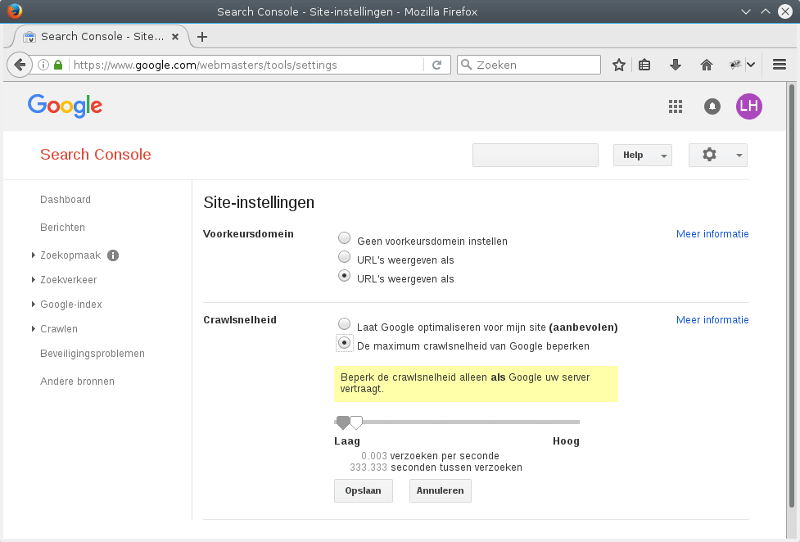This screenshot has width=800, height=542.
Task: Go to the Firefox home page icon
Action: click(707, 65)
